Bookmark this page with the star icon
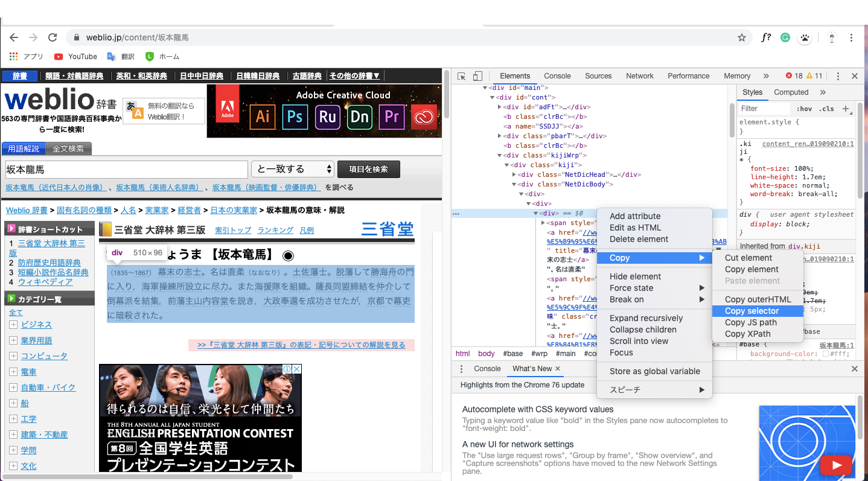Viewport: 868px width, 481px height. click(742, 37)
